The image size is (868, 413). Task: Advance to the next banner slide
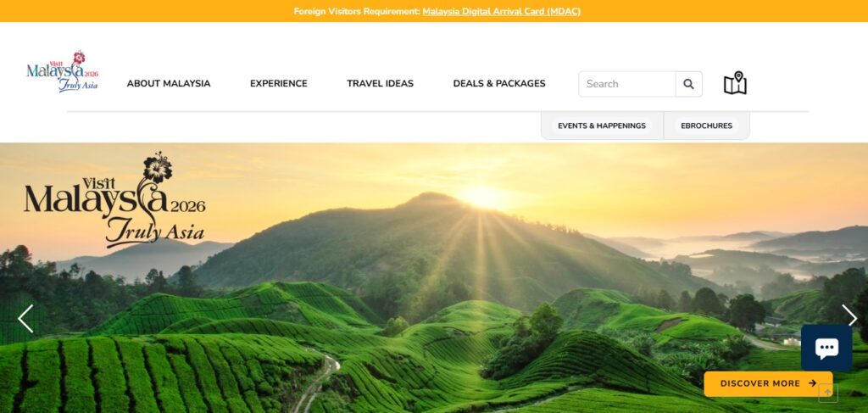[x=849, y=315]
